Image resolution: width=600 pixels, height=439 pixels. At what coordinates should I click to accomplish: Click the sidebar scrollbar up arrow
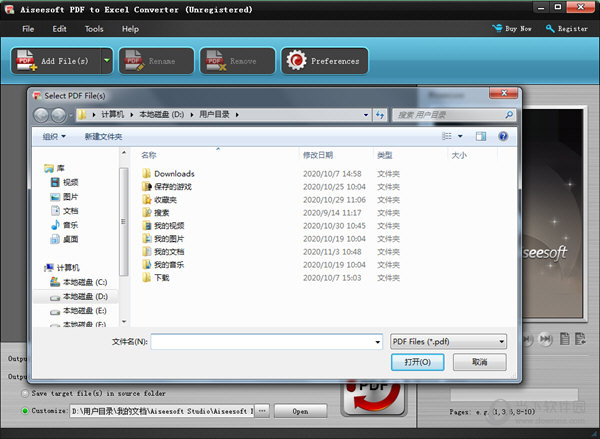124,153
